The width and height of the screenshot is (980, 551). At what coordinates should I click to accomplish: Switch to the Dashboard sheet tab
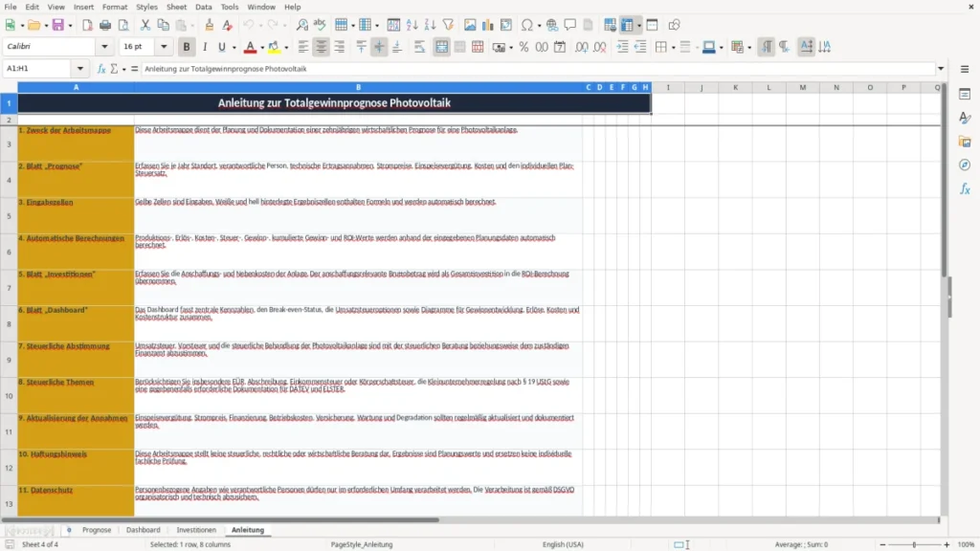point(144,530)
